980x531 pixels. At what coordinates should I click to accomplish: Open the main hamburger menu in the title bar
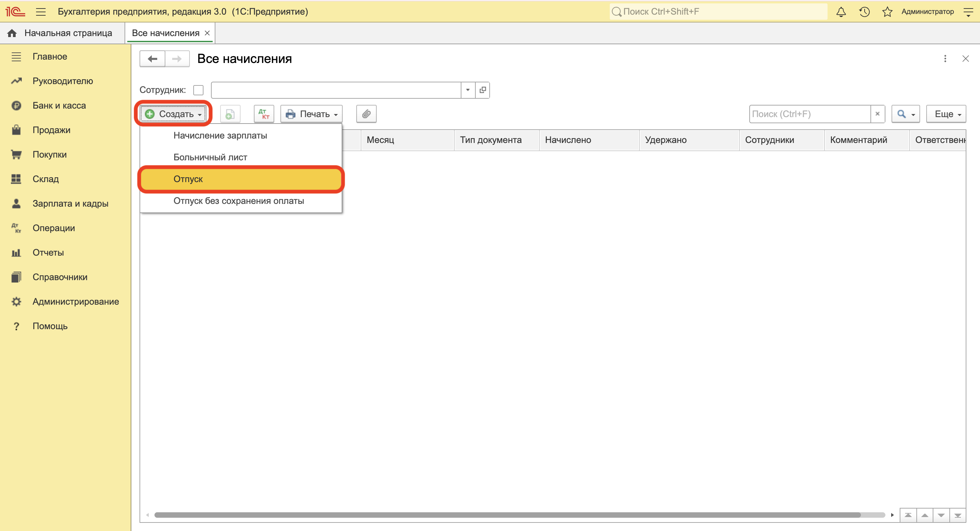pyautogui.click(x=41, y=12)
